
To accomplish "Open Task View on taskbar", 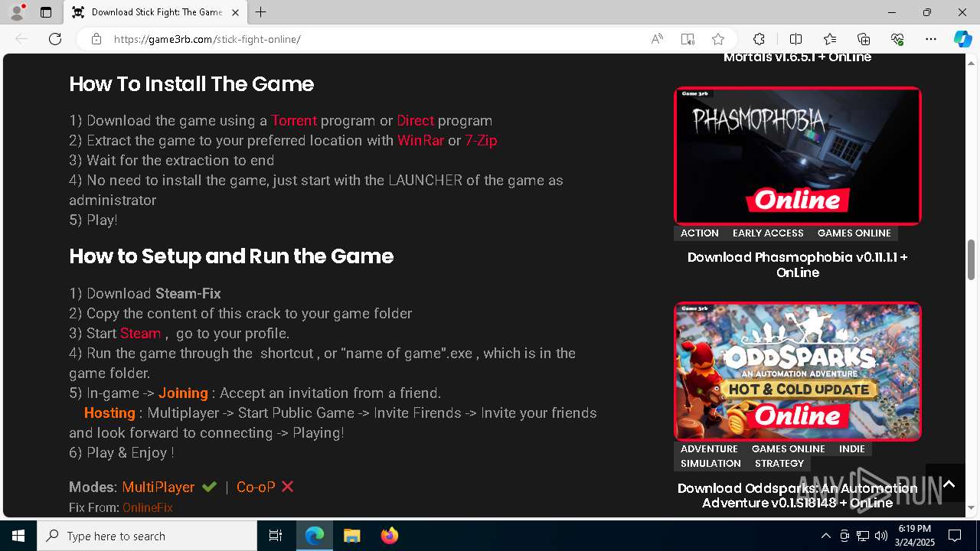I will coord(276,536).
